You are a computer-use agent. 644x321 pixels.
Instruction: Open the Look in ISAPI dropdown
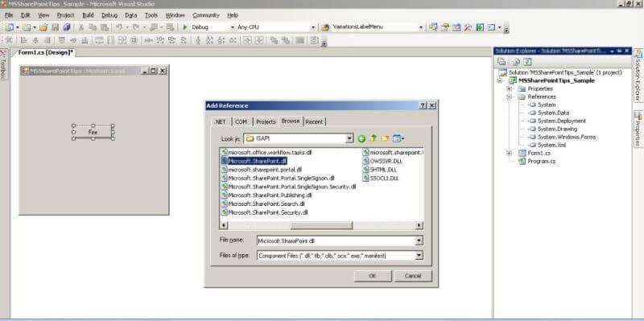349,138
